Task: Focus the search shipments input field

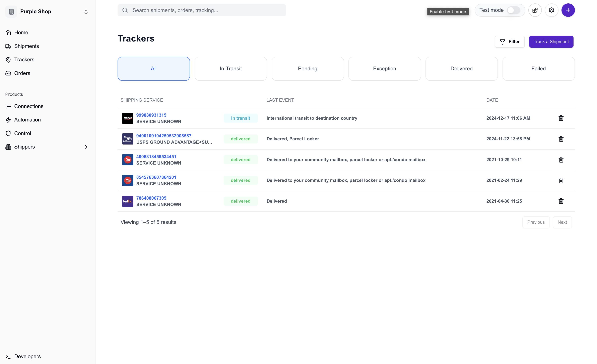Action: point(206,10)
